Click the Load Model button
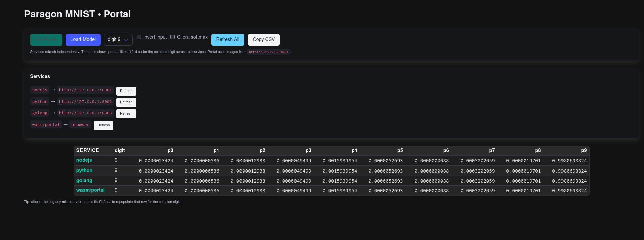Screen dimensions: 644x240 coord(83,40)
